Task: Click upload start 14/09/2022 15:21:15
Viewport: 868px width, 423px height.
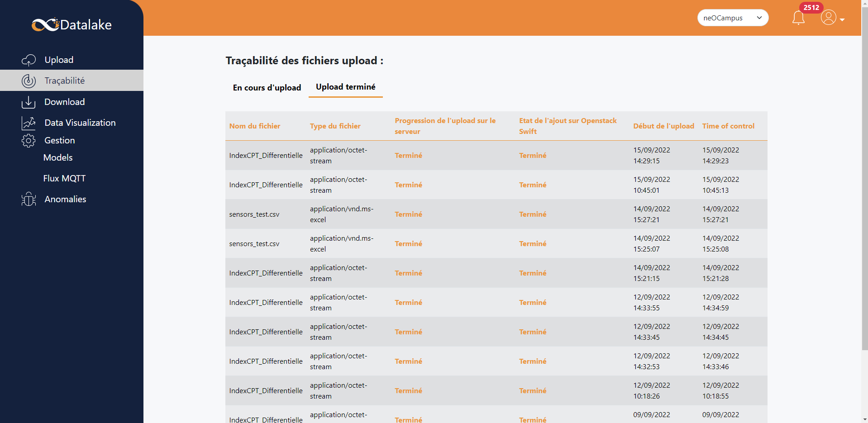Action: pos(652,273)
